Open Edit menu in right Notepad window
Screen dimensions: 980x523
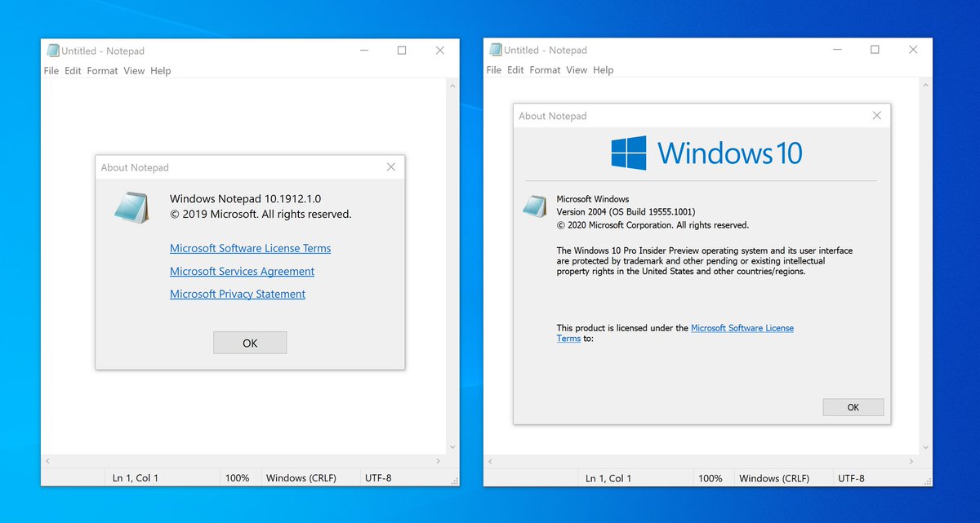(516, 70)
